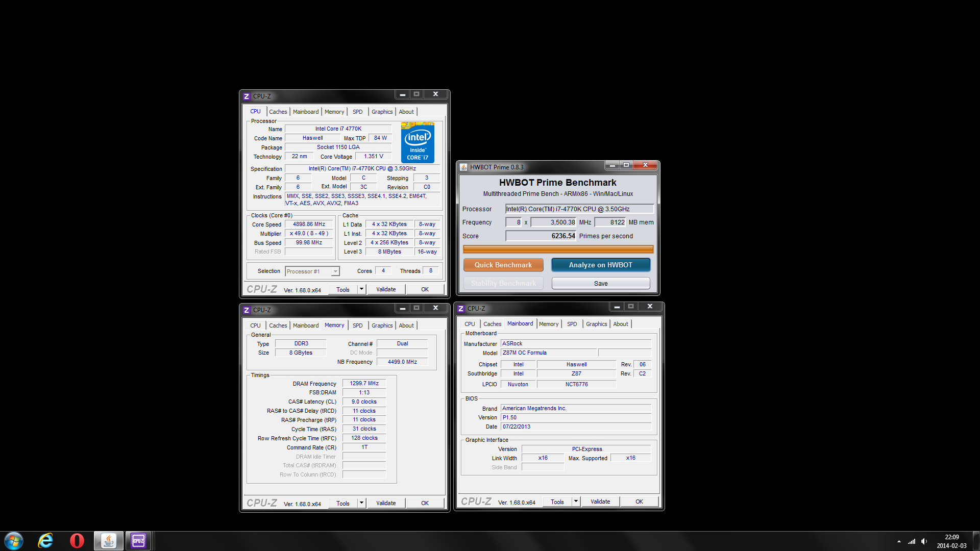
Task: Switch to CPU-Z taskbar icon
Action: (x=138, y=541)
